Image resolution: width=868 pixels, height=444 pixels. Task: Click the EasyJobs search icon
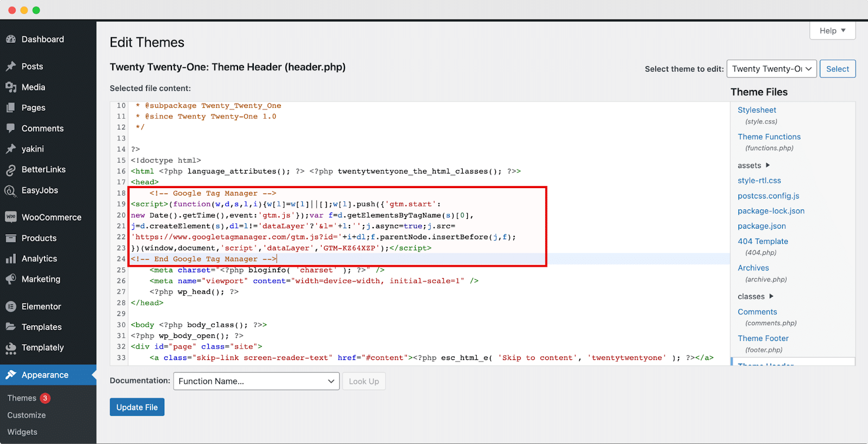11,190
